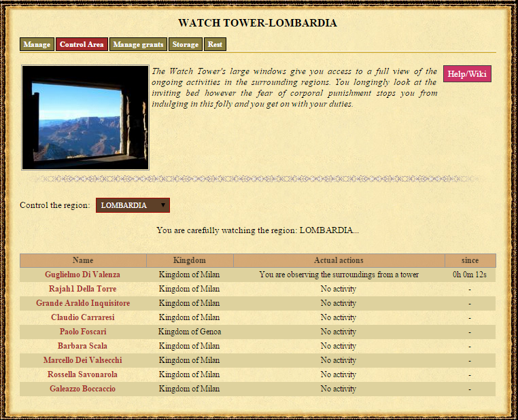518x420 pixels.
Task: Open Rossella Savonarola's profile link
Action: click(x=82, y=374)
